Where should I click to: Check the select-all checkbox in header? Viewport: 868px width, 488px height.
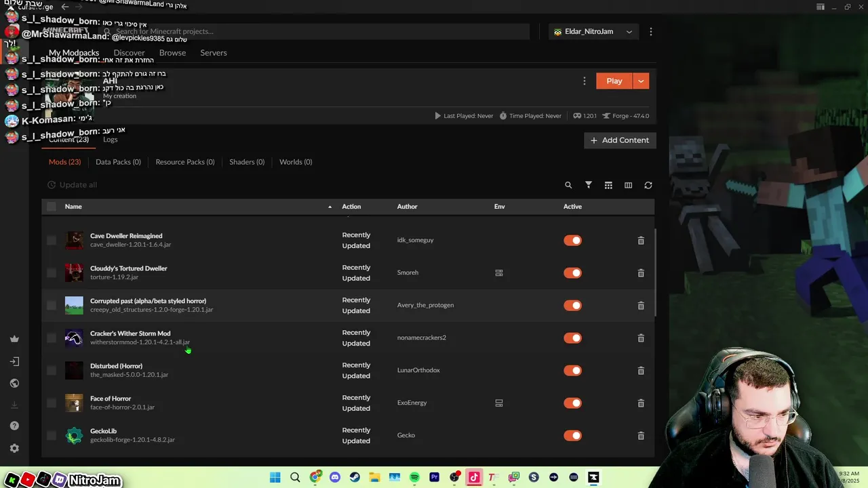(52, 207)
